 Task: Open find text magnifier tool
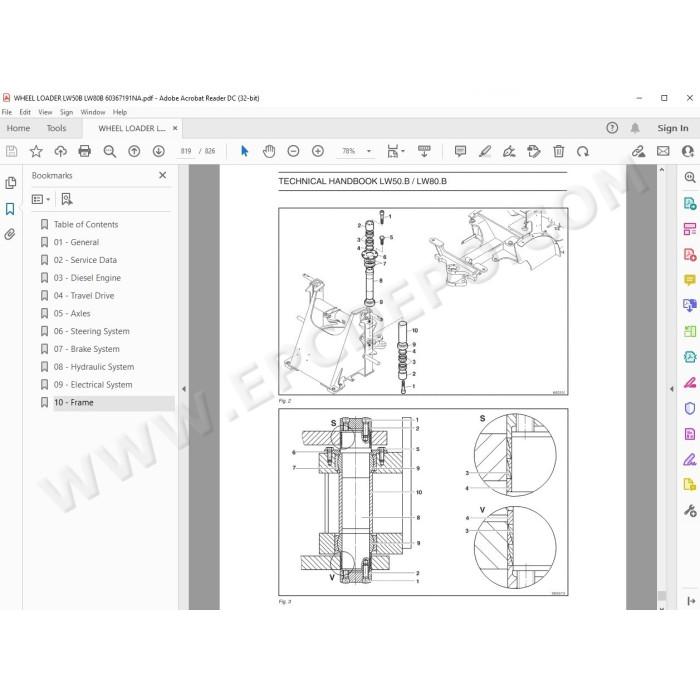pyautogui.click(x=109, y=151)
